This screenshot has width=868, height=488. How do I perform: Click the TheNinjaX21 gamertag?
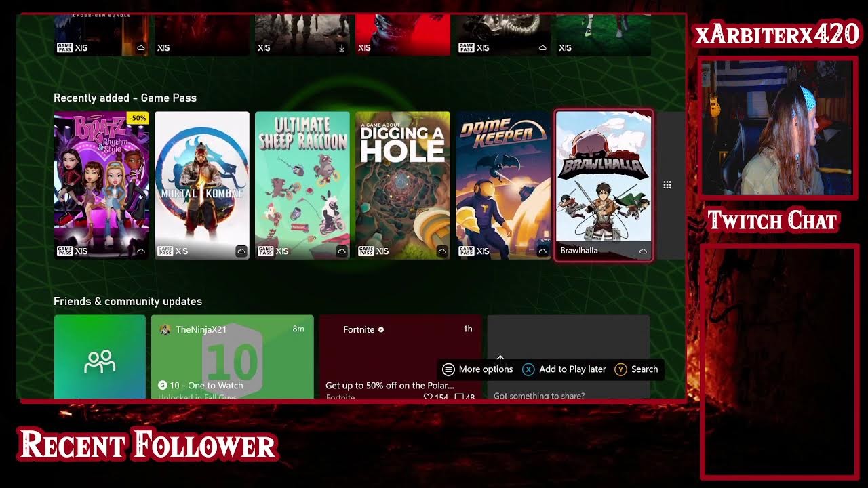[201, 329]
